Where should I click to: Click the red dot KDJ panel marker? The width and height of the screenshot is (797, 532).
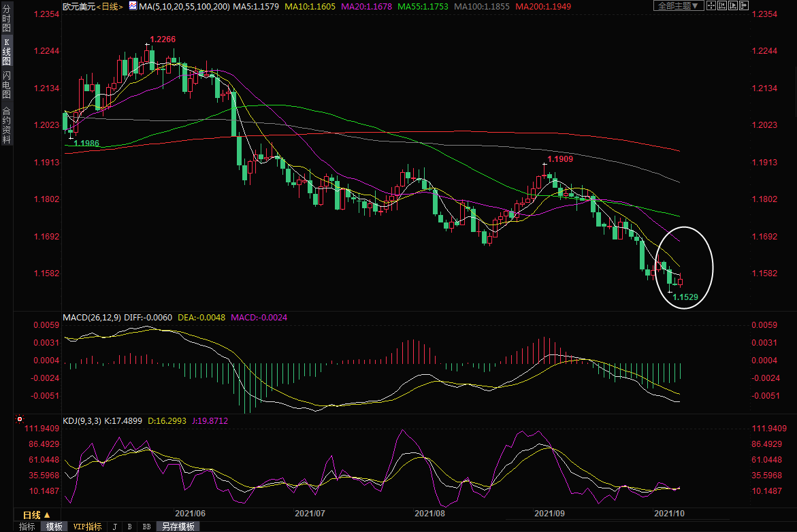click(x=19, y=419)
